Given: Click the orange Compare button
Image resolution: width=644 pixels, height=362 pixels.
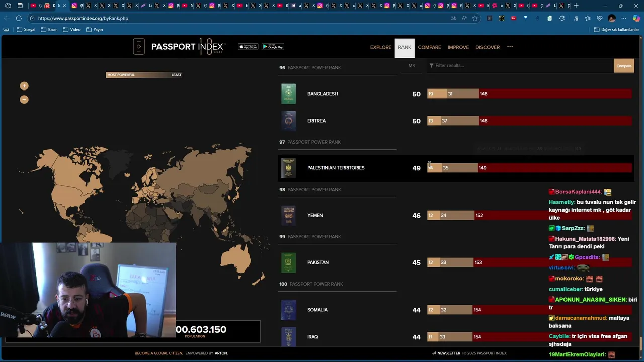Looking at the screenshot, I should (x=624, y=66).
